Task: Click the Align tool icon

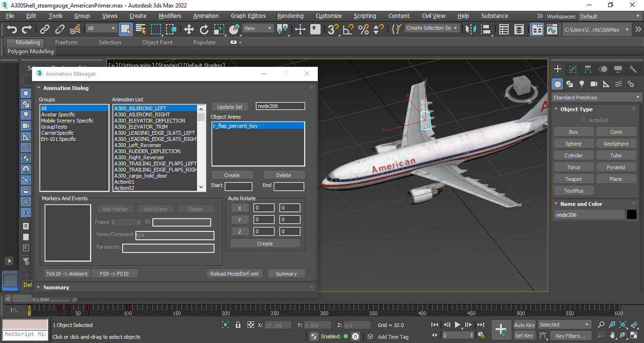Action: [x=485, y=29]
